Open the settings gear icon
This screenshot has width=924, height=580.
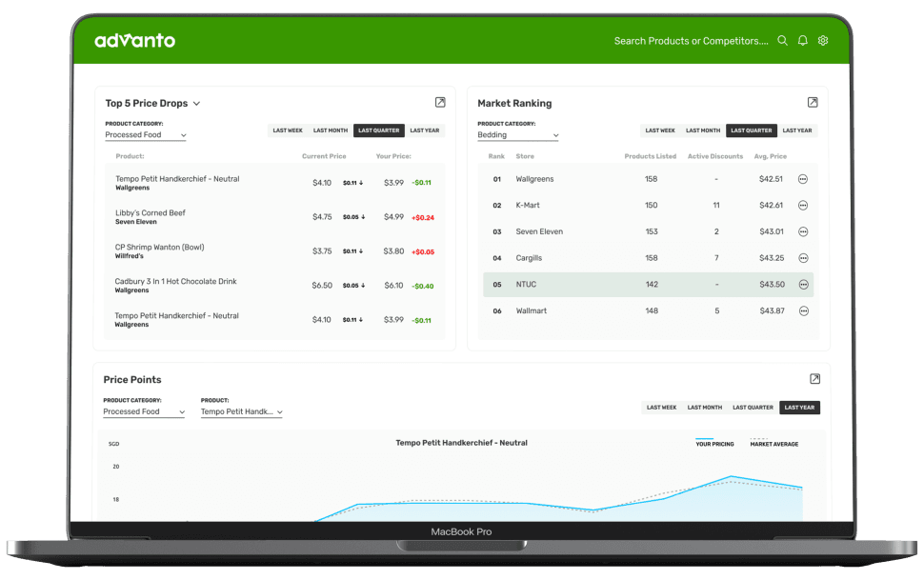pos(823,41)
